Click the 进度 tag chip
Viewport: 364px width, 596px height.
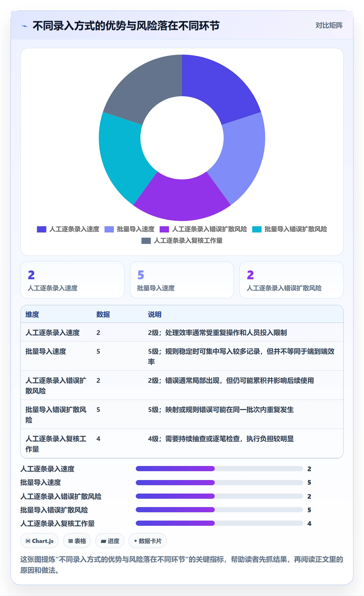point(110,541)
